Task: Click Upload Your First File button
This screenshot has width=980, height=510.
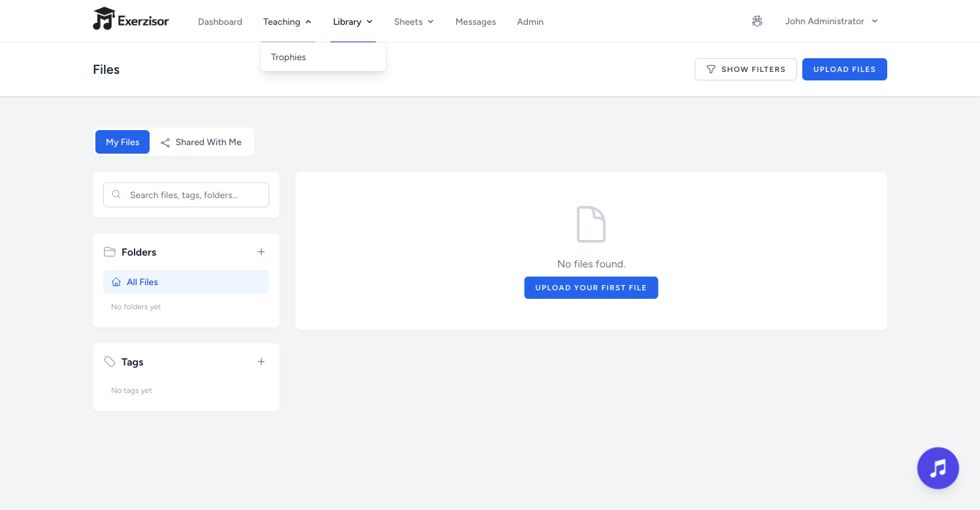Action: coord(591,288)
